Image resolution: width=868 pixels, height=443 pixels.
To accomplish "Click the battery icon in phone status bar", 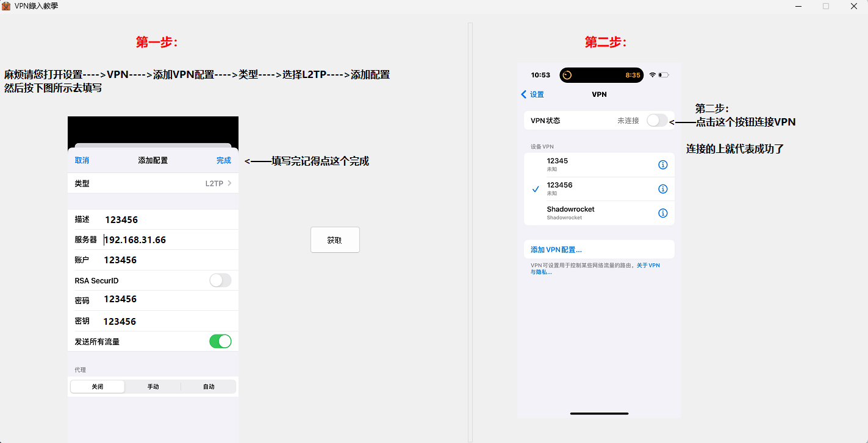I will coord(664,75).
